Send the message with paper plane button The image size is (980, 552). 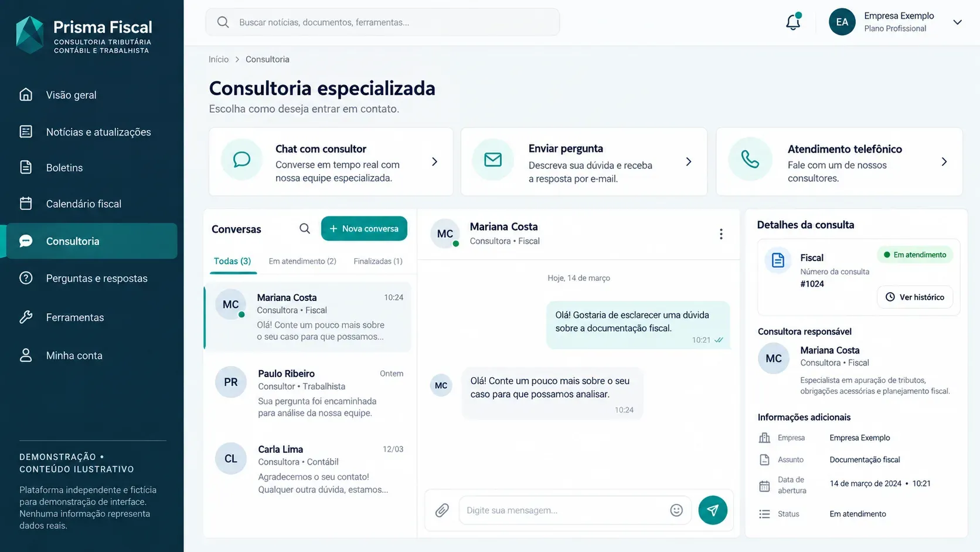point(713,510)
